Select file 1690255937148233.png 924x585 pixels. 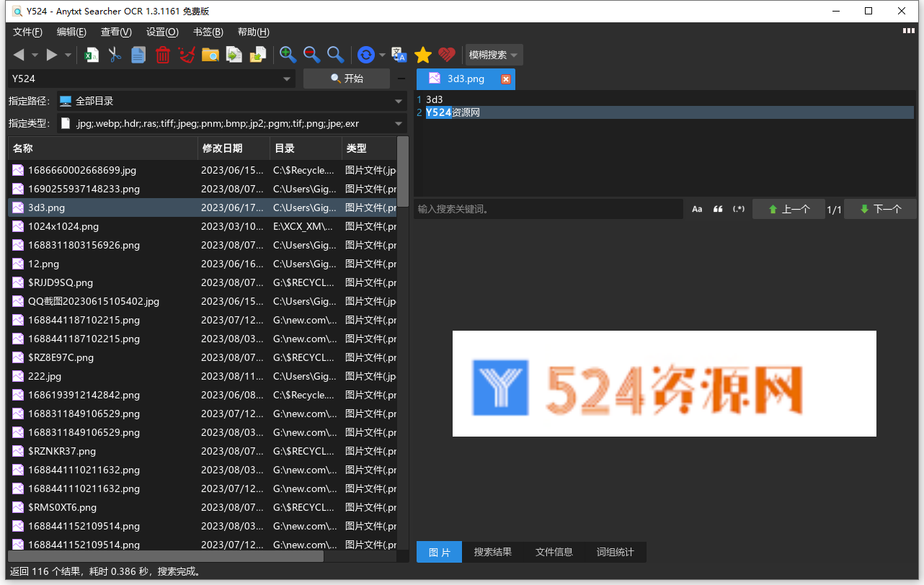pyautogui.click(x=202, y=189)
